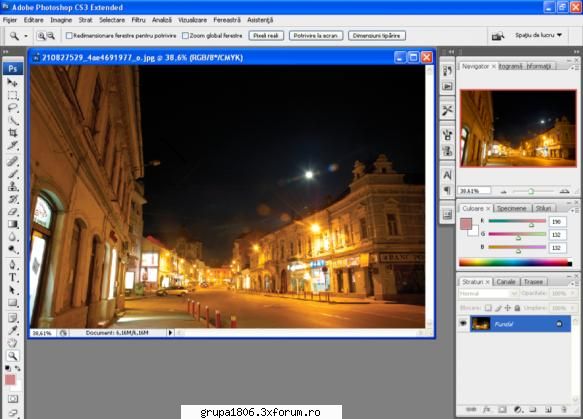
Task: Select the Quick Selection wand tool
Action: (13, 120)
